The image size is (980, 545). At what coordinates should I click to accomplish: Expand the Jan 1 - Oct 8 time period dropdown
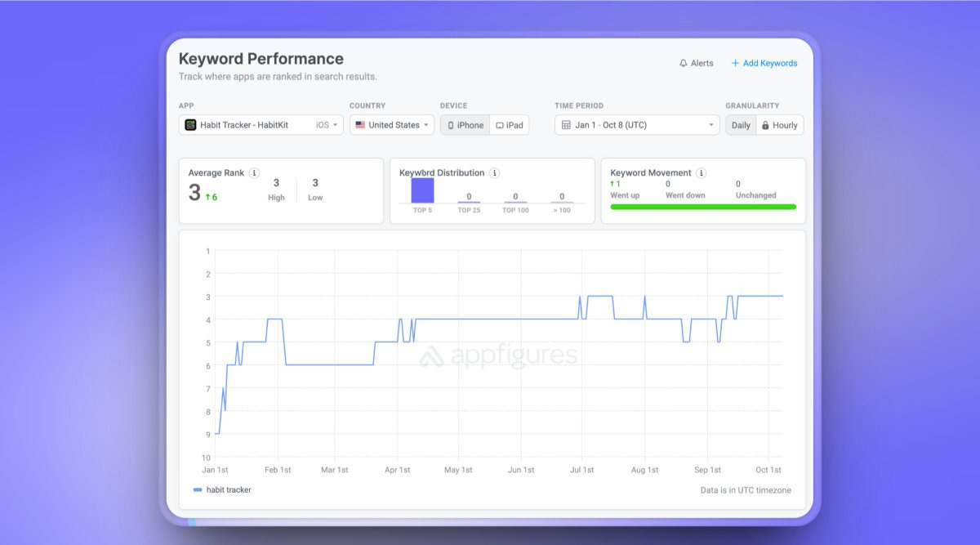pyautogui.click(x=637, y=124)
